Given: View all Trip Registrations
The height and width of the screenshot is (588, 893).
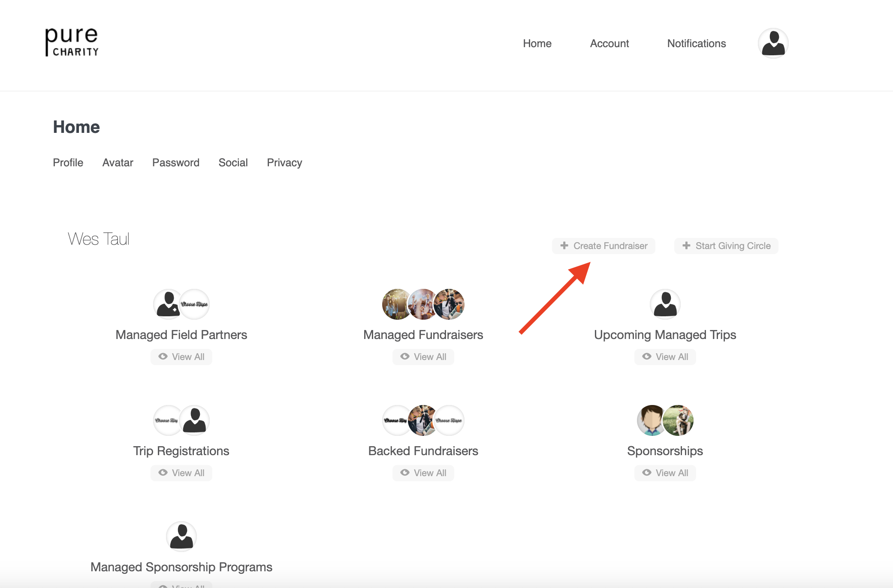Looking at the screenshot, I should click(x=181, y=473).
